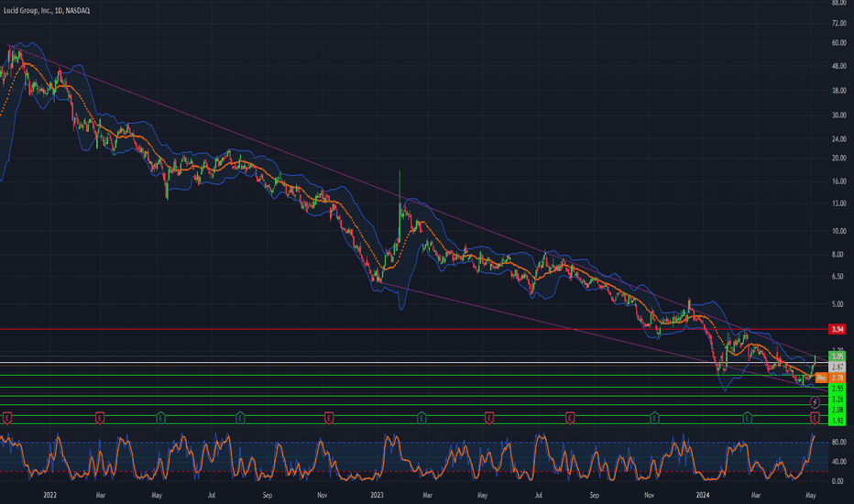Click the 13.00 price axis value

(838, 203)
